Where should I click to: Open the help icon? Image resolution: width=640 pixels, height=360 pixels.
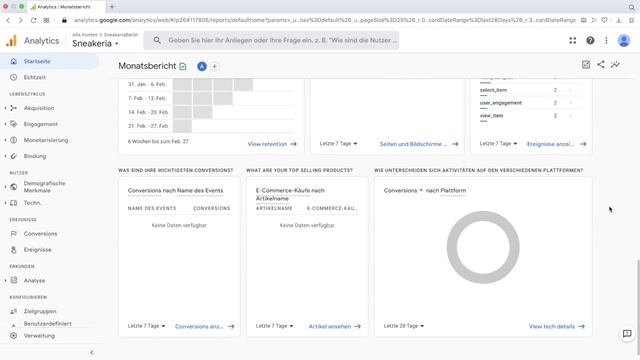[590, 40]
